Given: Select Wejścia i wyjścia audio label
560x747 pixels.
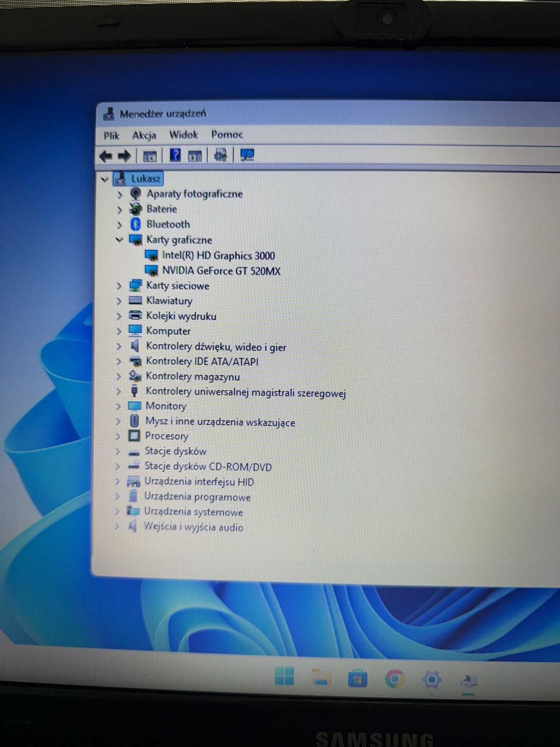Looking at the screenshot, I should tap(194, 527).
